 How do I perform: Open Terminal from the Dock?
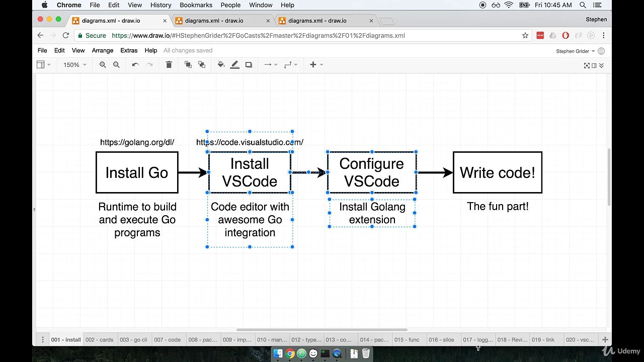point(325,353)
